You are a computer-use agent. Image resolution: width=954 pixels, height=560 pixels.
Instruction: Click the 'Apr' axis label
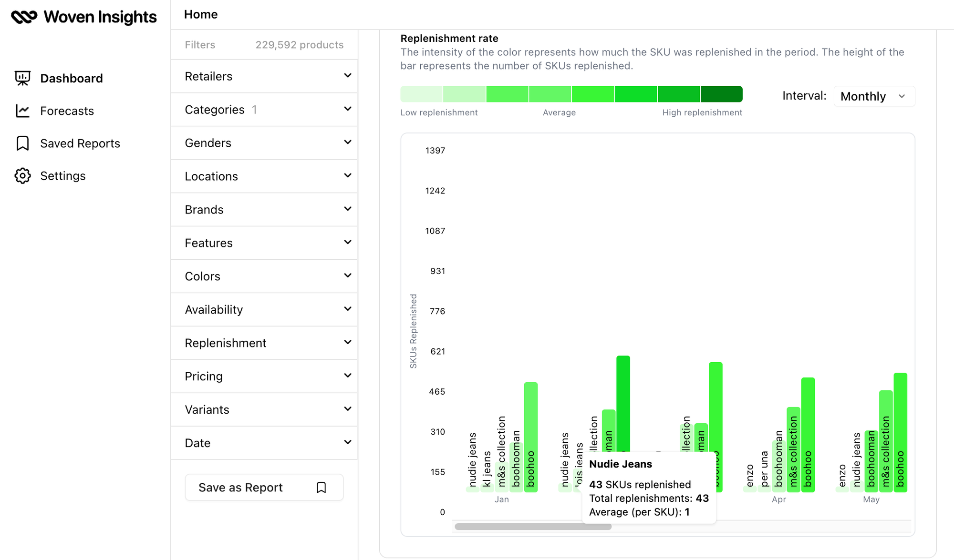point(779,499)
